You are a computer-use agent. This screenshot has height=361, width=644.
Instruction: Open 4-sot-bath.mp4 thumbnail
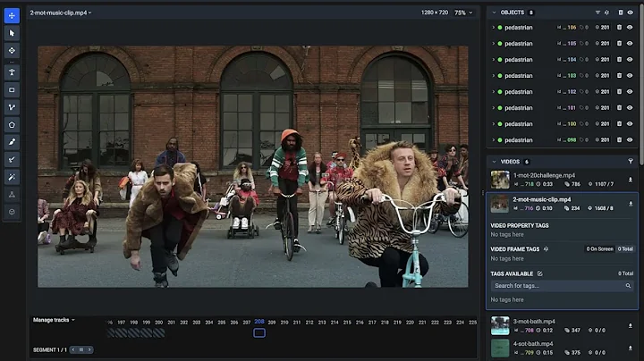[x=500, y=348]
